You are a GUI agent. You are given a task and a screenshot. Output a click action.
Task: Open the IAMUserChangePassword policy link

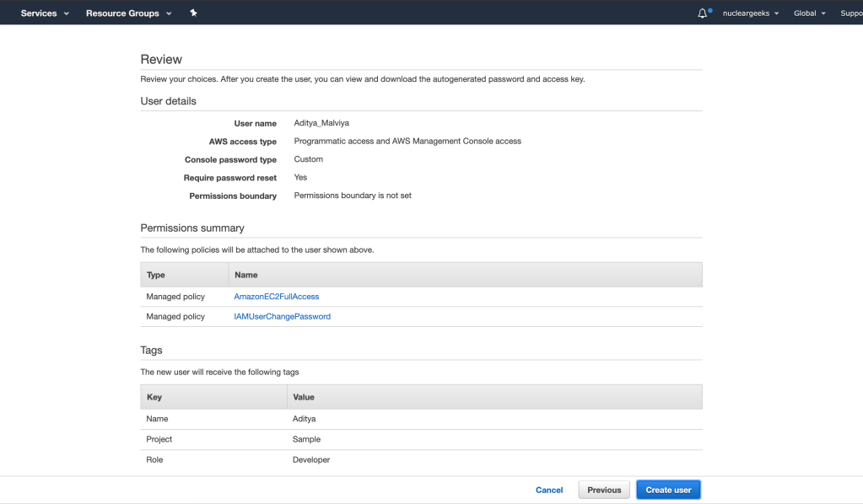click(x=282, y=317)
